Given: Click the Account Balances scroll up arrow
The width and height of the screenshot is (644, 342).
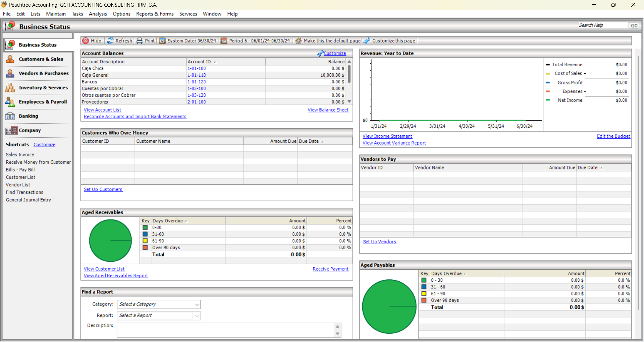Looking at the screenshot, I should [x=349, y=62].
